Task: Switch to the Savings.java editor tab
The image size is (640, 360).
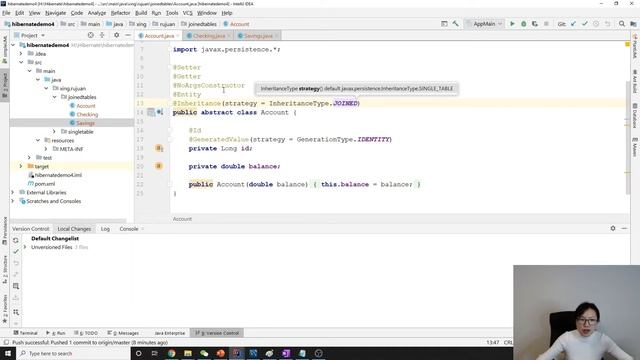Action: pyautogui.click(x=258, y=36)
